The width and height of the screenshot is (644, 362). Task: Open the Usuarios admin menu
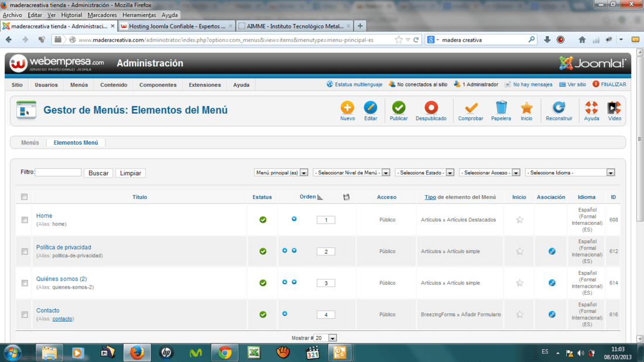point(46,85)
